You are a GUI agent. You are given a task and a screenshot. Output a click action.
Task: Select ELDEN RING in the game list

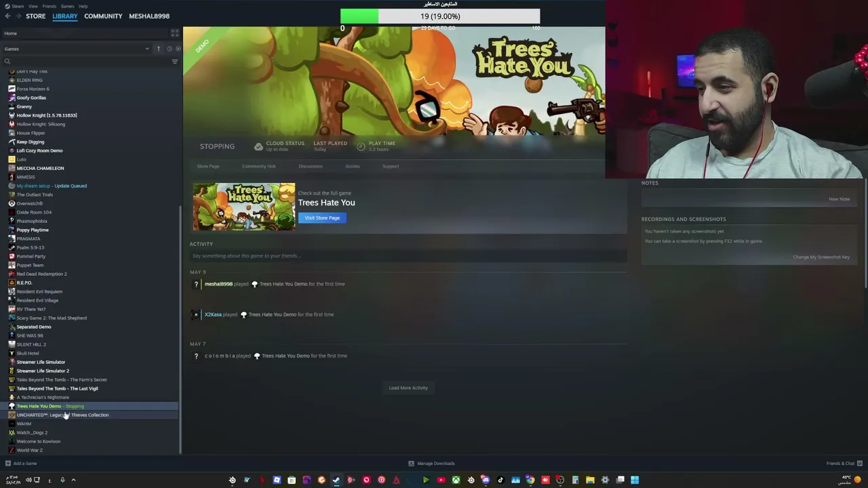29,80
